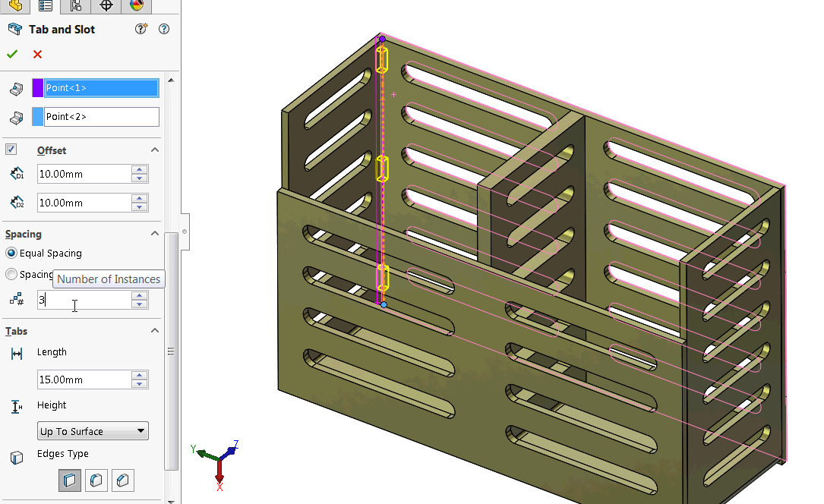This screenshot has height=504, width=824.
Task: Click the D1 start offset icon
Action: click(17, 173)
